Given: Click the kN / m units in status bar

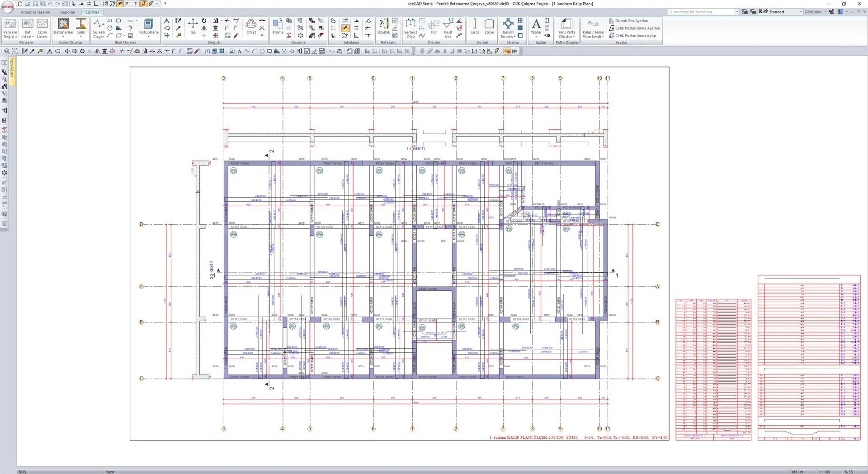Looking at the screenshot, I should (x=798, y=472).
